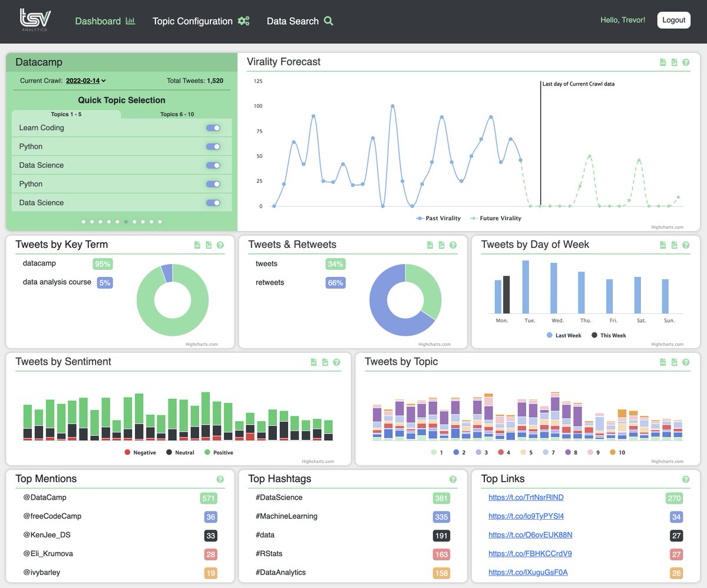Click the 'retweets' label with 66%
Image resolution: width=707 pixels, height=588 pixels.
tap(270, 283)
